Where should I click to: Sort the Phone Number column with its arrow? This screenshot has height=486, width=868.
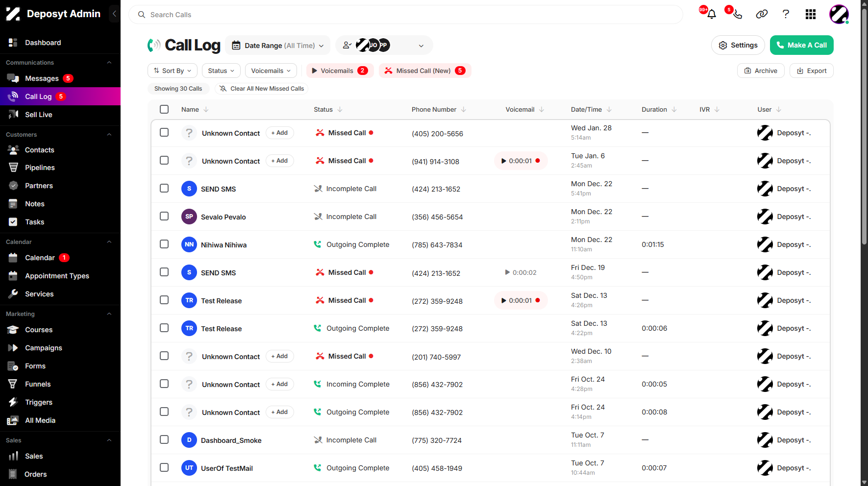(463, 109)
